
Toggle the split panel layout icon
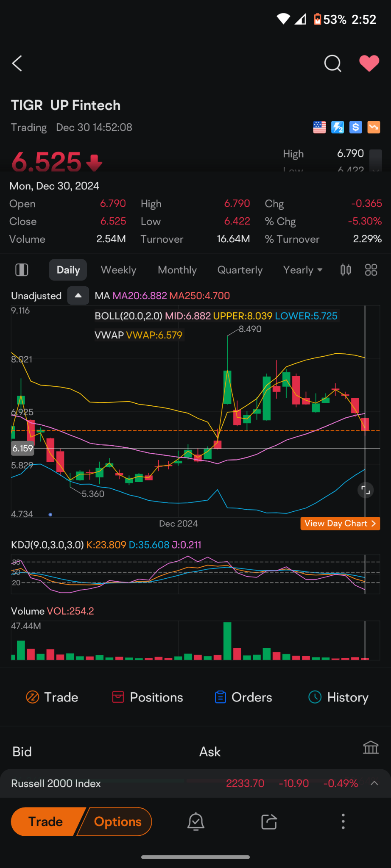click(22, 270)
